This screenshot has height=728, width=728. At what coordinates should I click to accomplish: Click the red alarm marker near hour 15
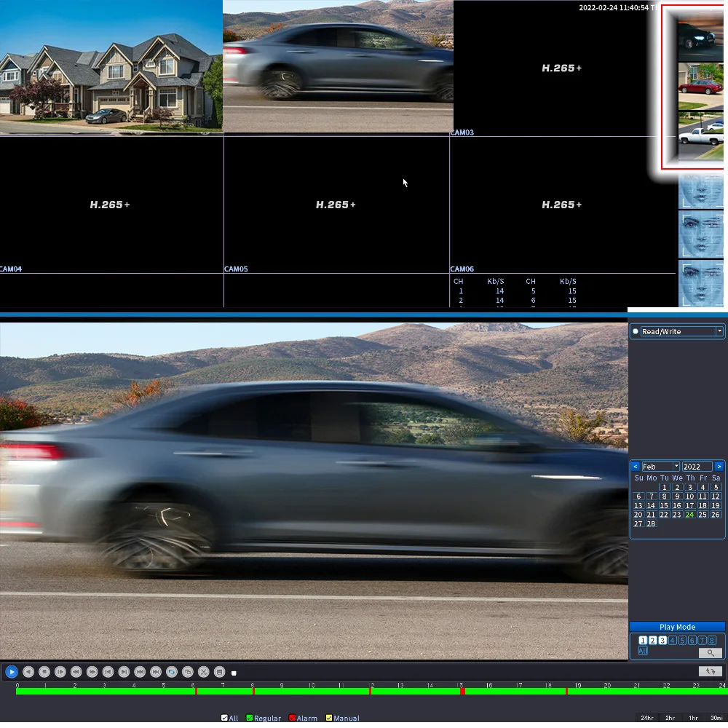point(462,692)
